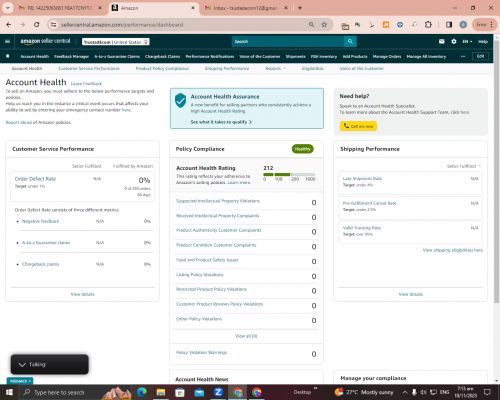Open the Help link in the header

coord(483,41)
